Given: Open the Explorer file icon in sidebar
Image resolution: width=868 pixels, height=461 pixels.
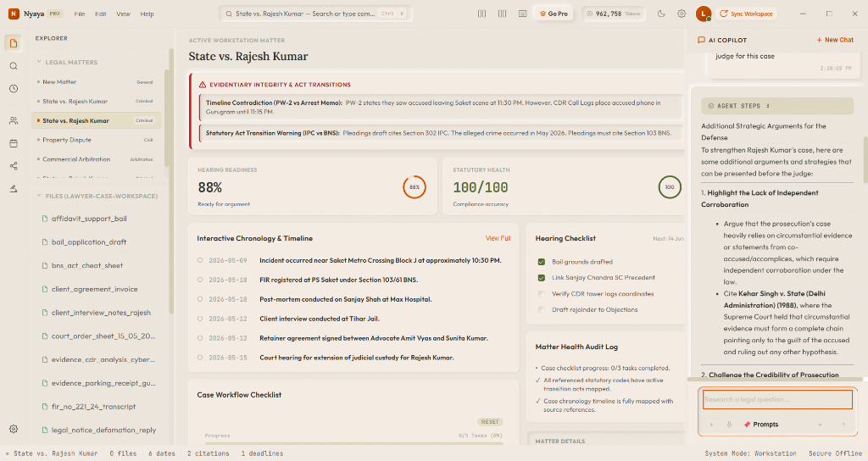Looking at the screenshot, I should tap(14, 43).
